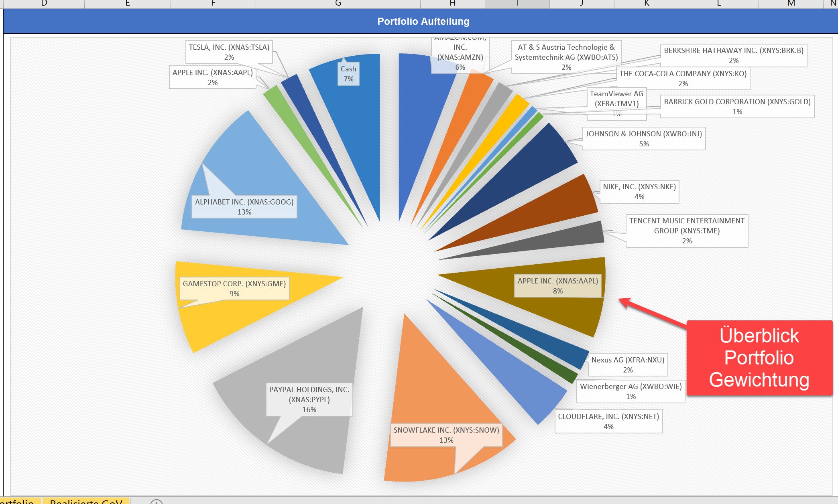Screen dimensions: 838x504
Task: Select column header M
Action: 791,4
